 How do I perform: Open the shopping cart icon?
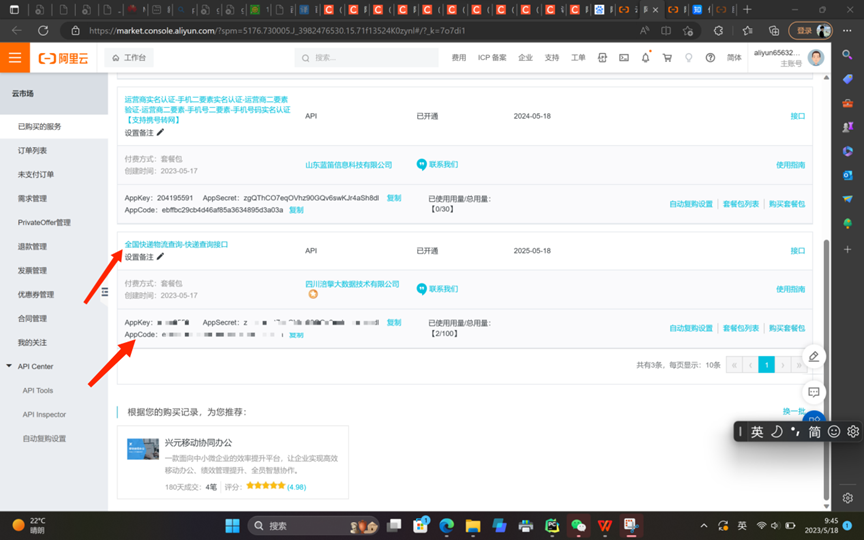click(667, 57)
